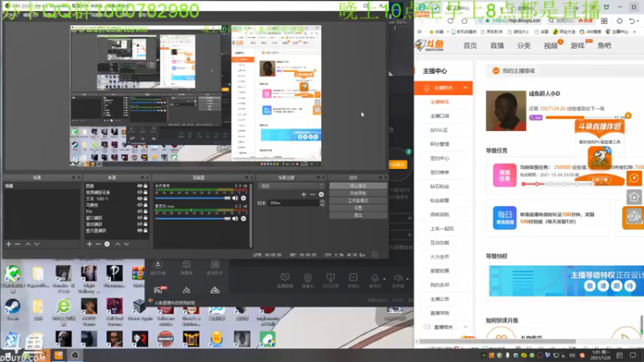Move source up in OBS sources panel
The width and height of the screenshot is (644, 362).
[x=118, y=245]
